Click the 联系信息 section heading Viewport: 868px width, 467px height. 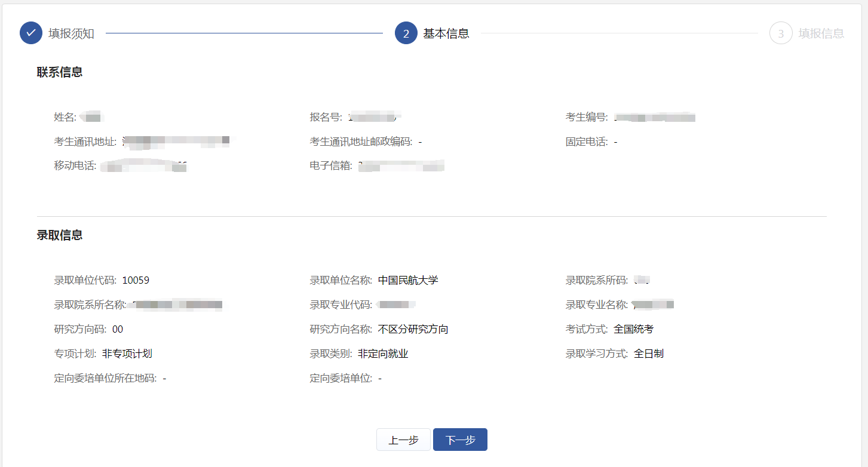coord(60,72)
